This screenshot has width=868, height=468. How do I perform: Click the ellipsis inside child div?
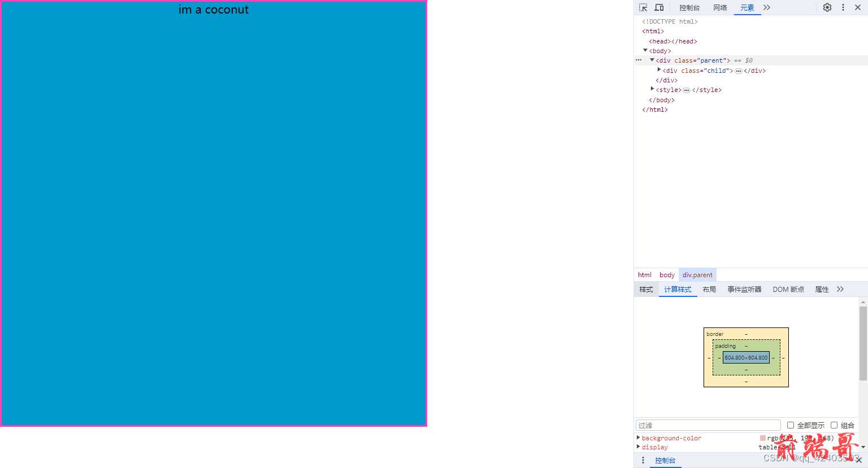click(738, 71)
